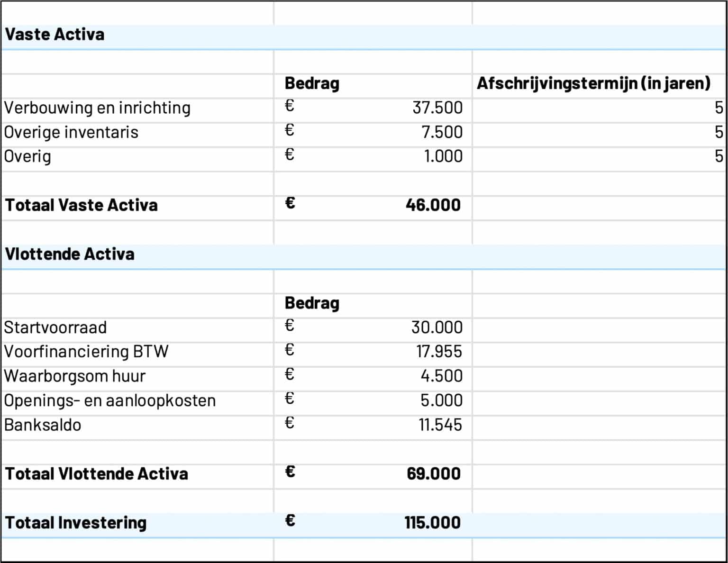Click the Totaal Vlottende Activa label
Image resolution: width=728 pixels, height=563 pixels.
coord(96,474)
